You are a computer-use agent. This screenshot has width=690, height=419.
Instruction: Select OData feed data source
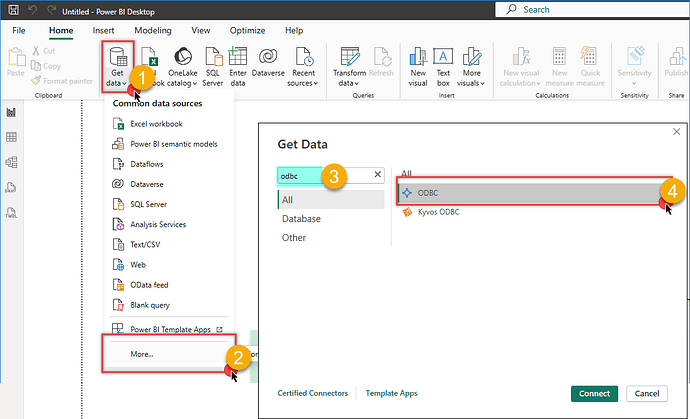tap(169, 285)
